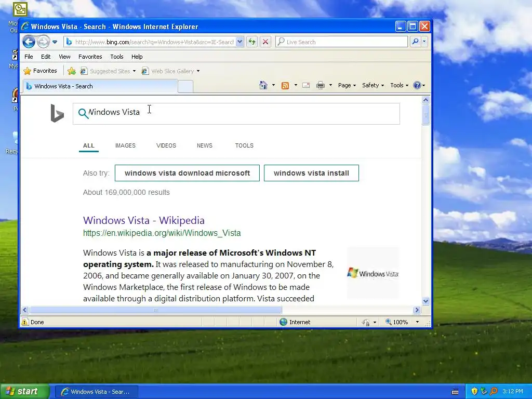Viewport: 532px width, 399px height.
Task: Click the Internet zone globe icon
Action: coord(283,322)
